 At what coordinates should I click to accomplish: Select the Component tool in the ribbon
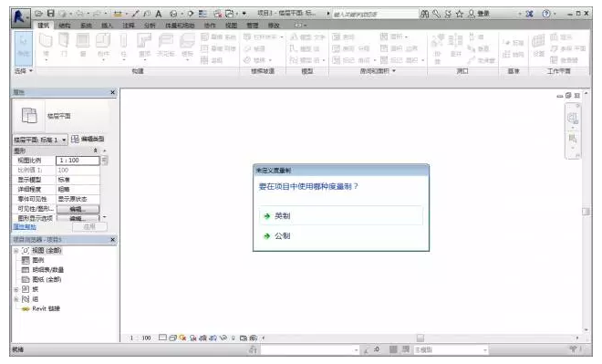coord(103,47)
